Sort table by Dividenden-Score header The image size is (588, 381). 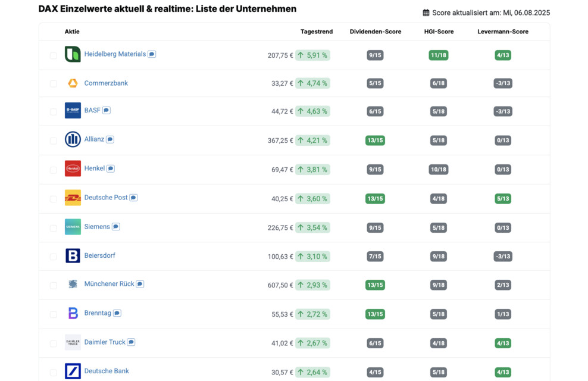(x=375, y=32)
